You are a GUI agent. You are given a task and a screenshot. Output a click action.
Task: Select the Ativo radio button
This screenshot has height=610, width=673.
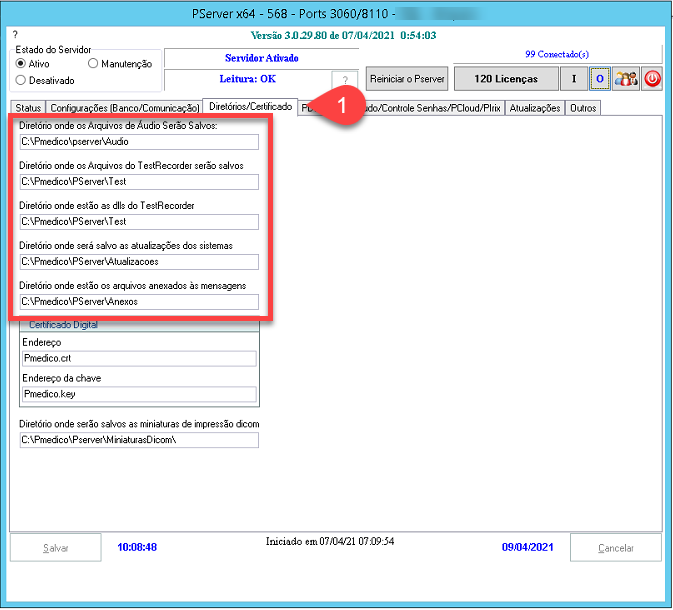click(x=21, y=64)
